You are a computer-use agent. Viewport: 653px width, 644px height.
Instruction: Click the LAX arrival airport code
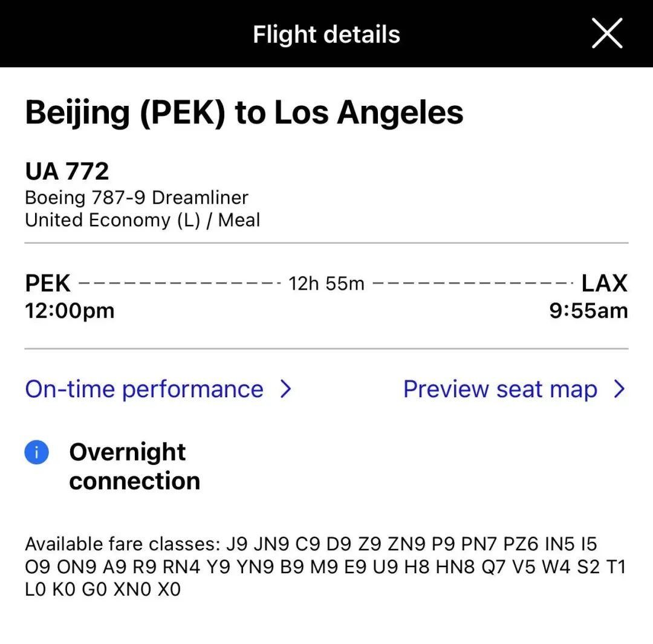point(604,284)
